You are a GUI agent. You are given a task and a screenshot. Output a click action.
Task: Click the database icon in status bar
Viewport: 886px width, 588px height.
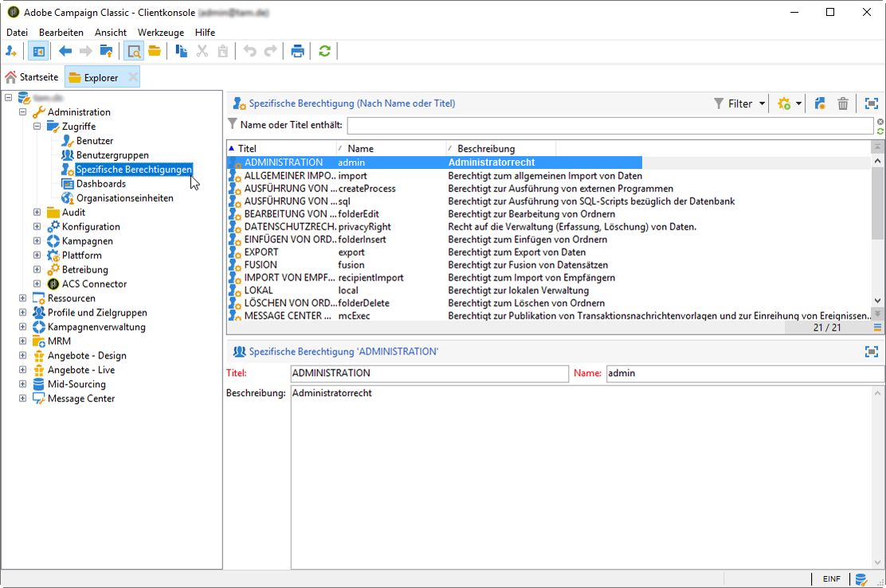click(x=861, y=579)
